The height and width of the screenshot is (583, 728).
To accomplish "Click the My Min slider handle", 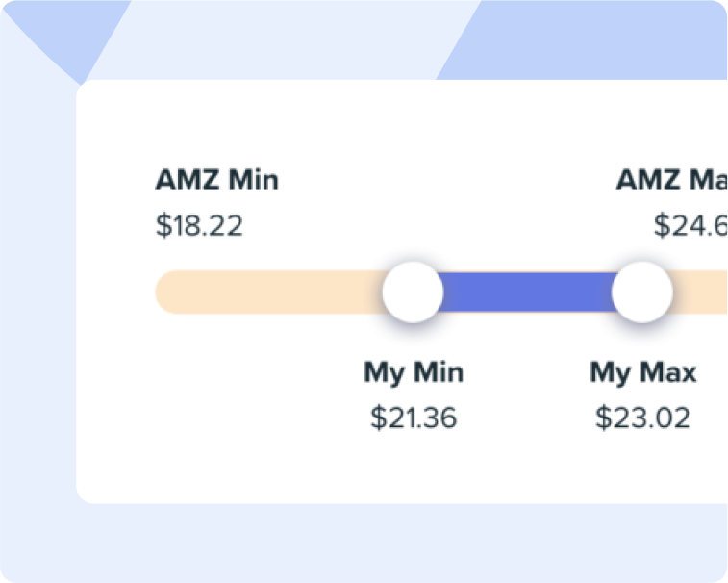I will pos(413,292).
